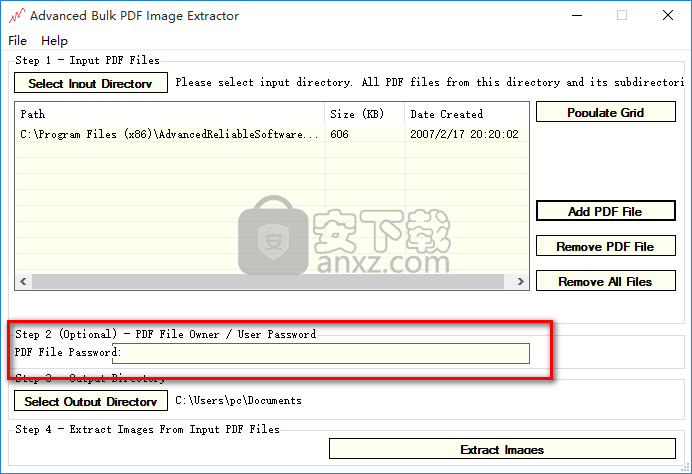The width and height of the screenshot is (692, 474).
Task: Click the grid's right scroll arrow
Action: 520,282
